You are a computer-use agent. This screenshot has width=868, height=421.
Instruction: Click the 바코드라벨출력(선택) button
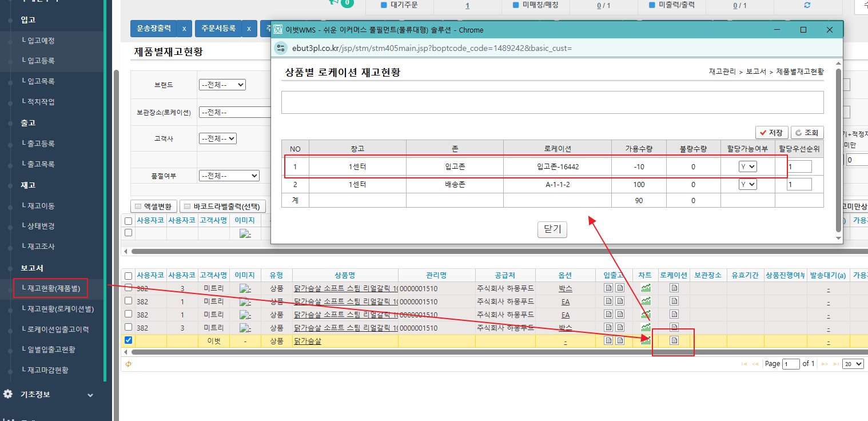tap(222, 206)
